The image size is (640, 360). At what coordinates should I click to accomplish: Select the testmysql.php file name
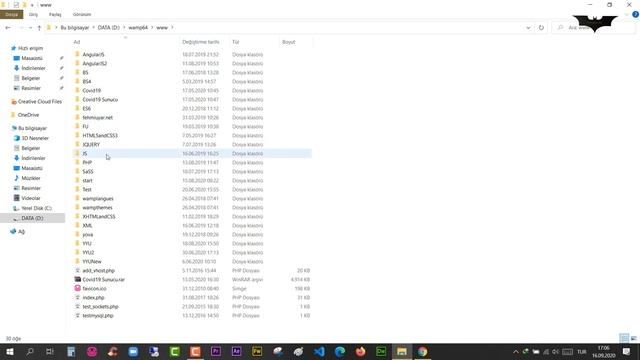click(98, 316)
